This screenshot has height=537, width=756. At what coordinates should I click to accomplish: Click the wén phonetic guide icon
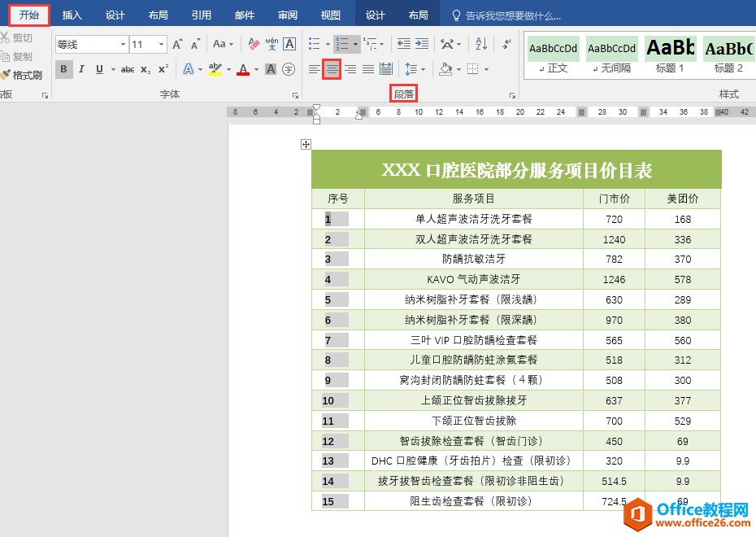tap(272, 45)
